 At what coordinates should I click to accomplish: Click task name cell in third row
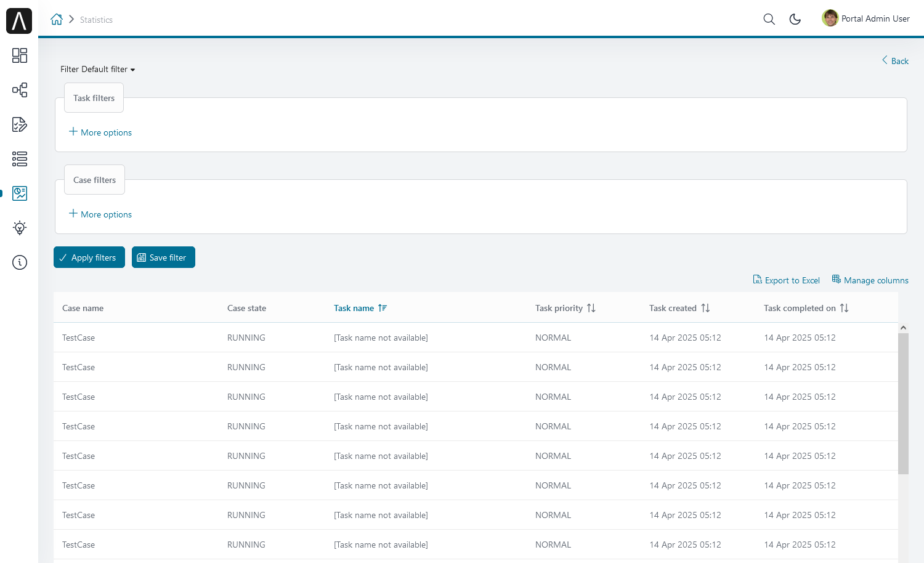381,397
